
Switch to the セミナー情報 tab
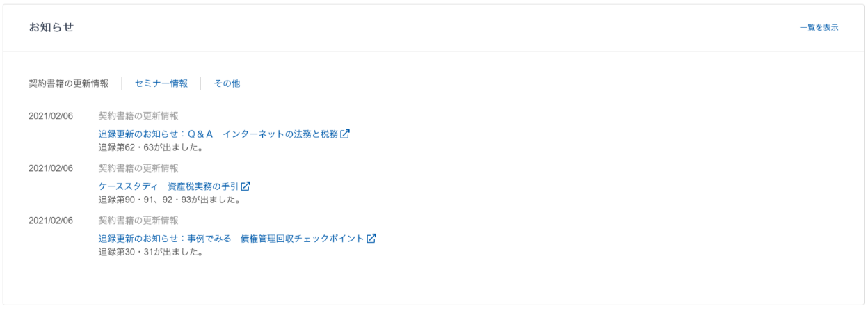click(x=161, y=83)
